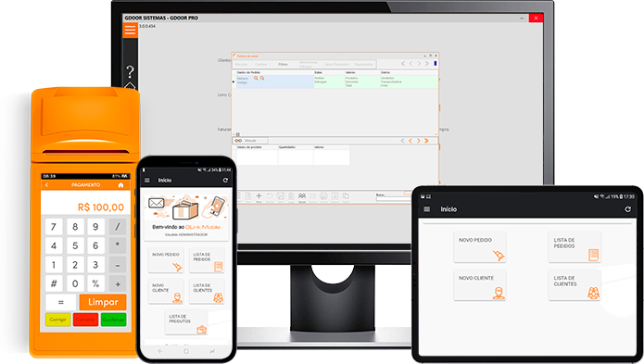Open the orange hamburger menu in GDOOR PRO
Screen dimensions: 644x364
[131, 30]
